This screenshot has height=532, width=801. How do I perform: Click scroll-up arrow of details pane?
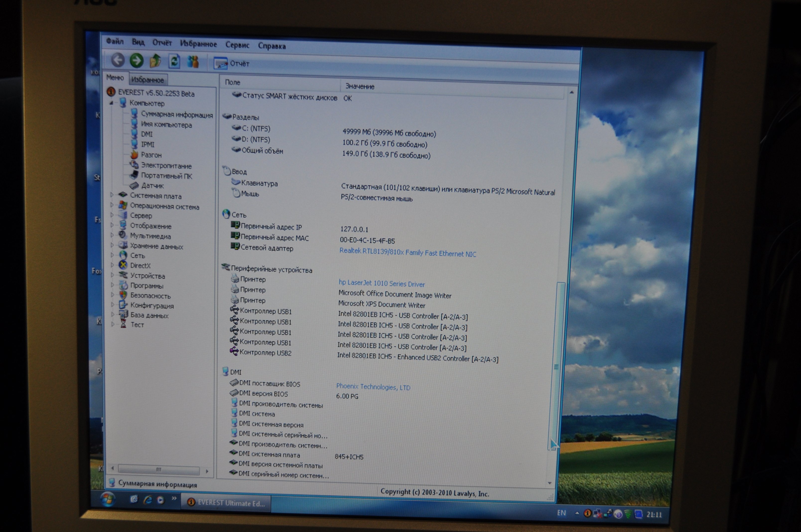click(572, 92)
